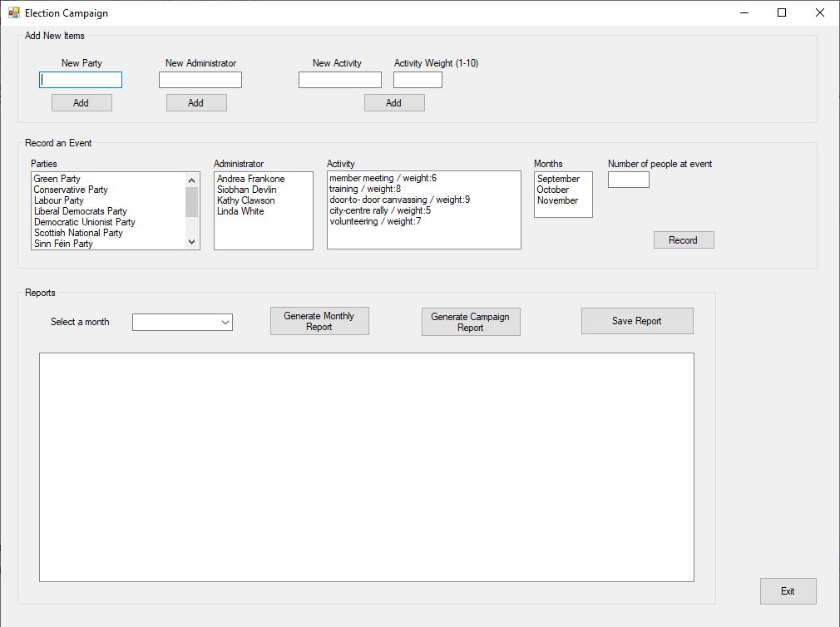Choose door-to-door canvassing activity

(399, 200)
